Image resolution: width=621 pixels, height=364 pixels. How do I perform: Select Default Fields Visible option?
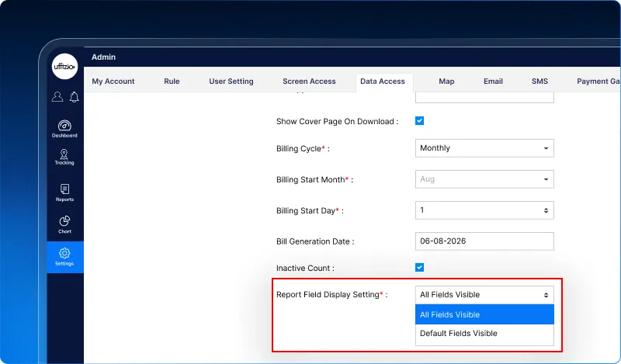coord(484,334)
